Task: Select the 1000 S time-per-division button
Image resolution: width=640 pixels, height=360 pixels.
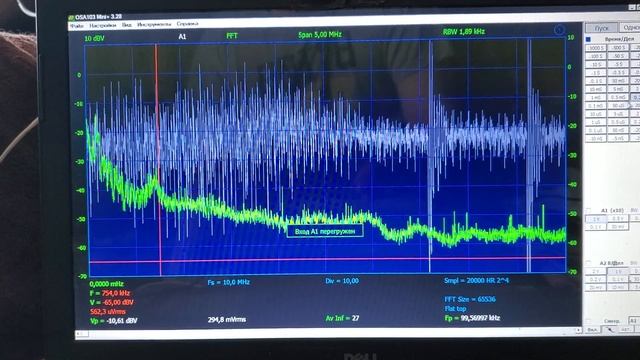Action: click(x=596, y=48)
